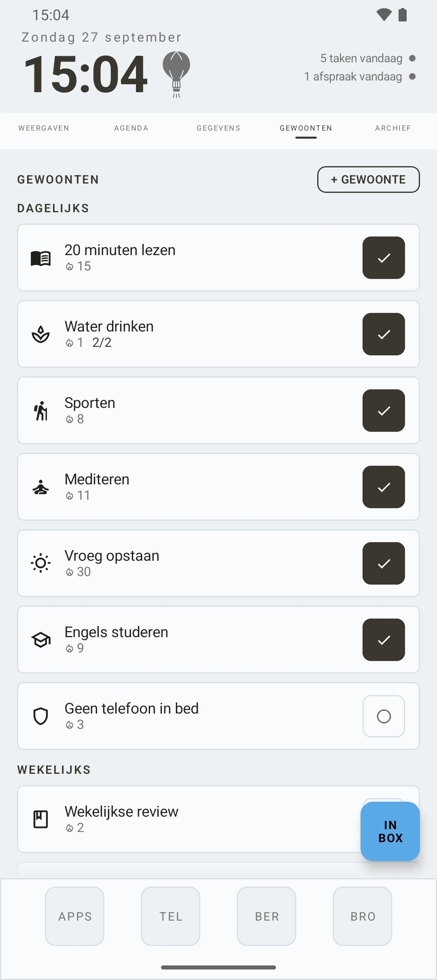437x980 pixels.
Task: Tap the plant icon next to Water drinken
Action: [x=41, y=334]
